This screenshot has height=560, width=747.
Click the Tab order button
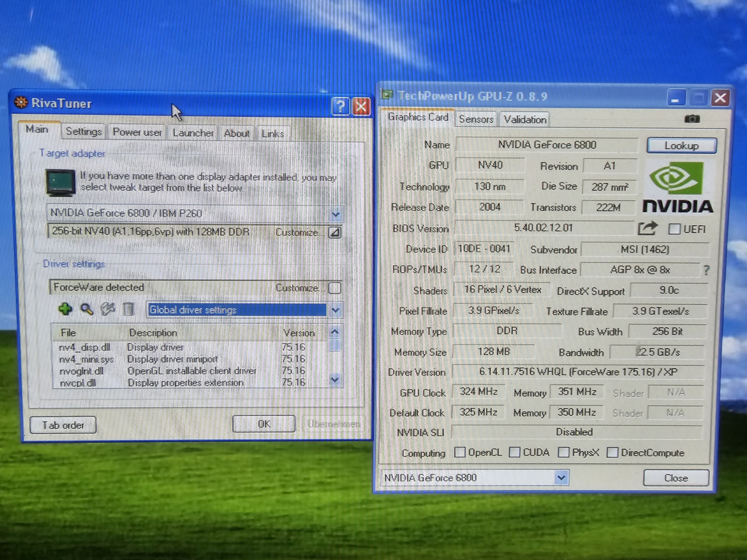tap(63, 425)
